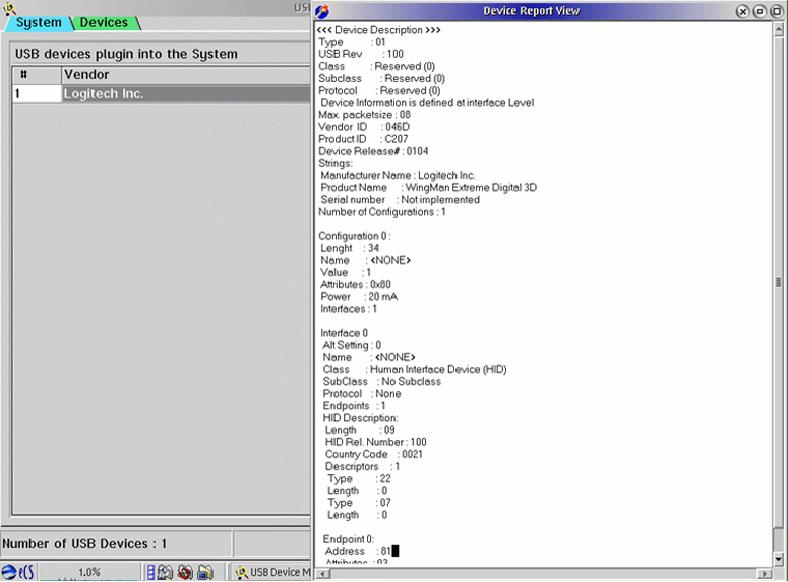The image size is (788, 582).
Task: Click the CPU load meter showing 1.0%
Action: click(89, 572)
